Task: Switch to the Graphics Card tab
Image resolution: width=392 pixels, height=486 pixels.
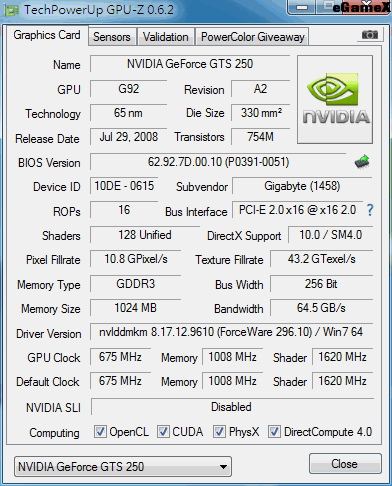Action: (x=47, y=35)
